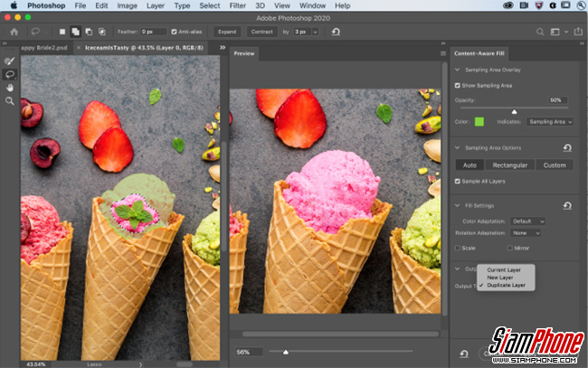This screenshot has height=368, width=588.
Task: Click the Preview horizontal scrollbar
Action: [x=340, y=334]
